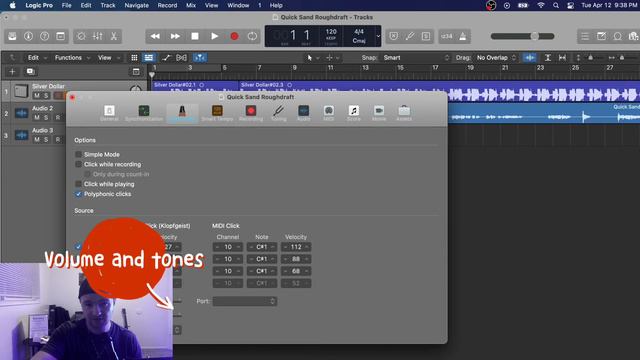Toggle Show Automation button

point(166,58)
